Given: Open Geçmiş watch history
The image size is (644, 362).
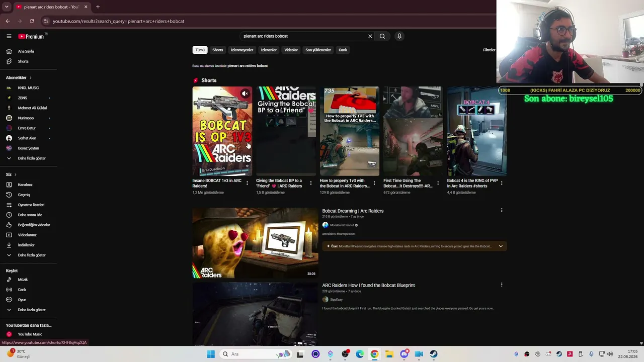Looking at the screenshot, I should 24,195.
